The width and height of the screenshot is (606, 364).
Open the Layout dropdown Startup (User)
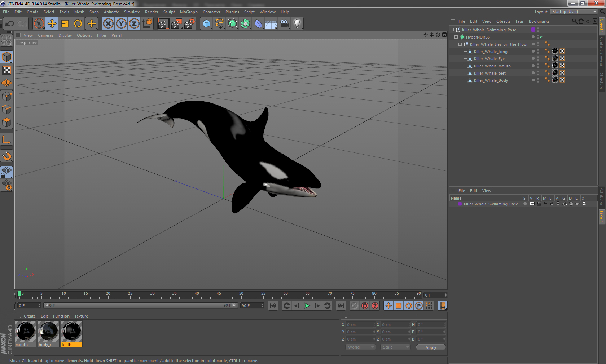click(x=574, y=12)
